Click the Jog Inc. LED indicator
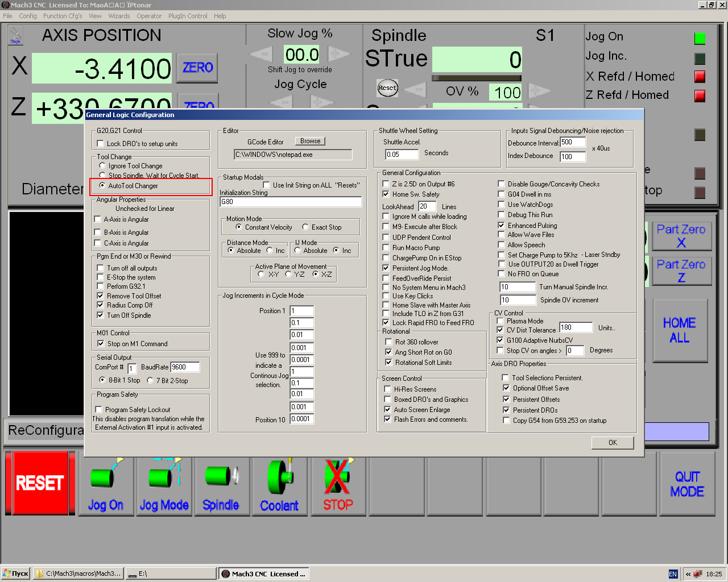The height and width of the screenshot is (582, 728). 700,59
